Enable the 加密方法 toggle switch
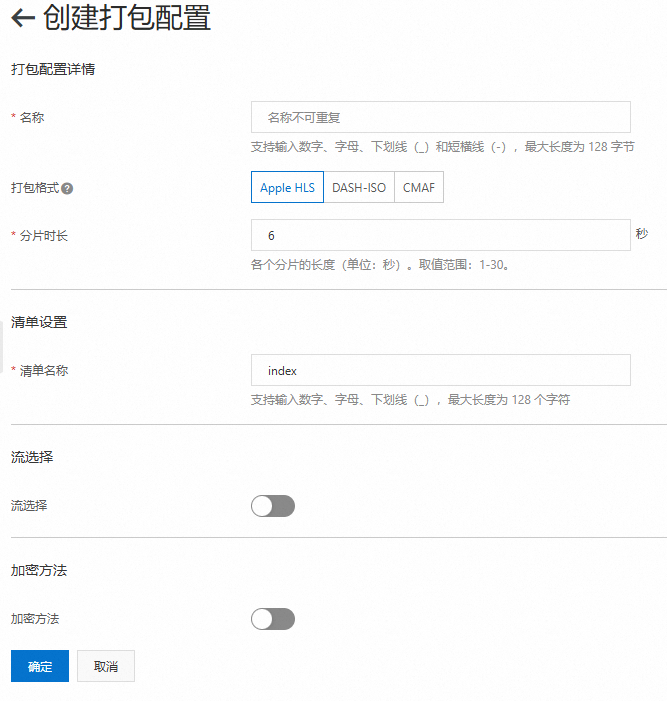This screenshot has width=667, height=701. click(x=273, y=619)
